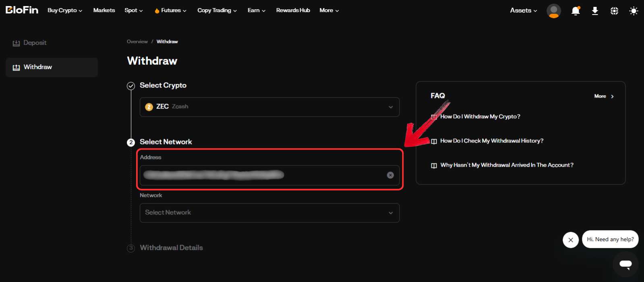The width and height of the screenshot is (644, 282).
Task: Click the BloFin logo
Action: (x=22, y=10)
